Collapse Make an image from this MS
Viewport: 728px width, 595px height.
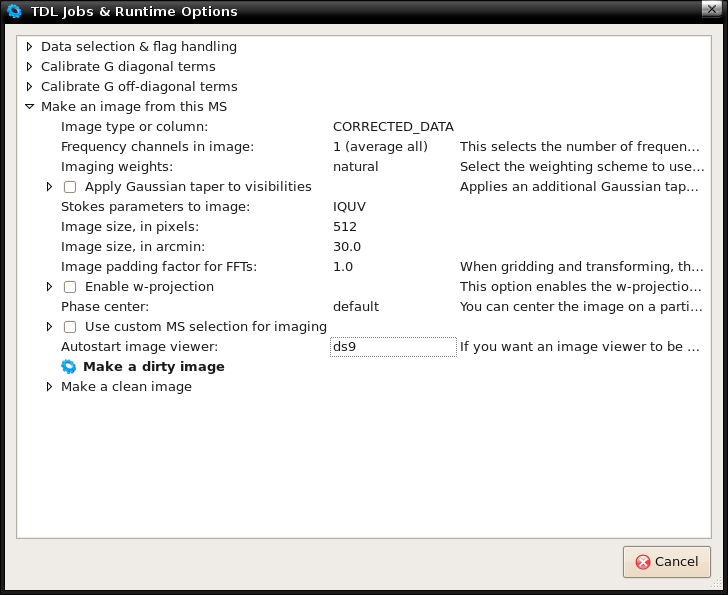pos(29,106)
